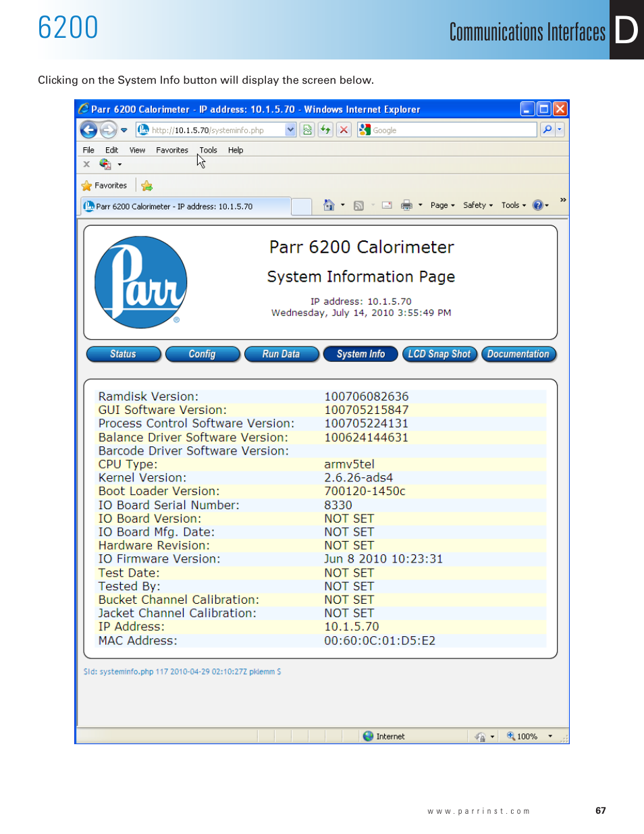Click the blue Help question mark icon
The height and width of the screenshot is (834, 644).
coord(537,205)
